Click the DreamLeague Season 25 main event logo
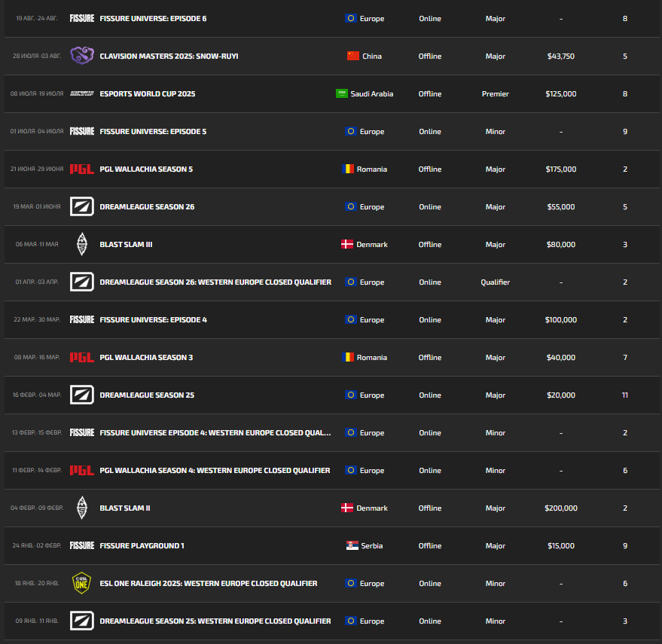The height and width of the screenshot is (644, 662). point(81,395)
